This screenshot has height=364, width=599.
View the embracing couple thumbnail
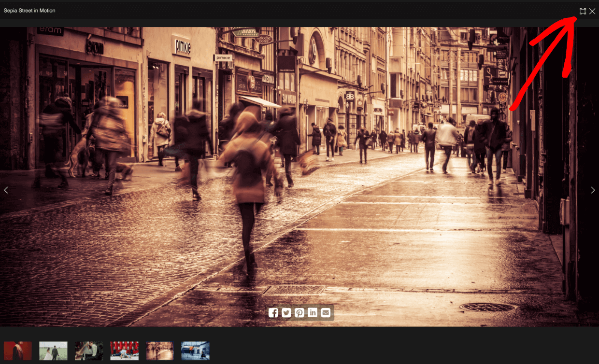89,350
